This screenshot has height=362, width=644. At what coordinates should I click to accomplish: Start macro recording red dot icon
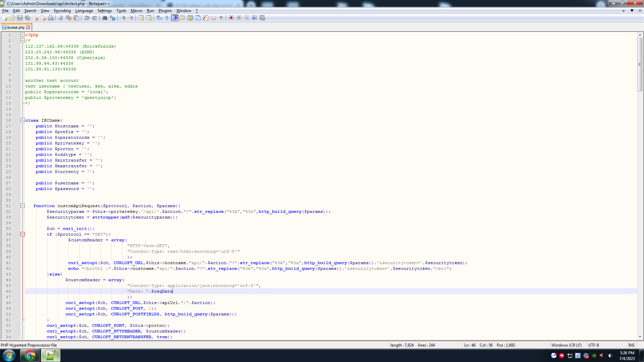tap(231, 18)
